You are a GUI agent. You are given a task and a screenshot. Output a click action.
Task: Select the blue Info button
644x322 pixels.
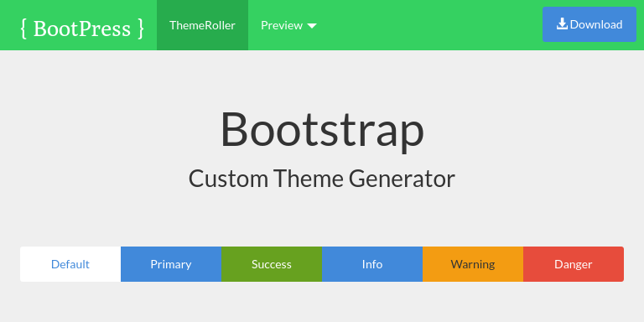point(372,264)
